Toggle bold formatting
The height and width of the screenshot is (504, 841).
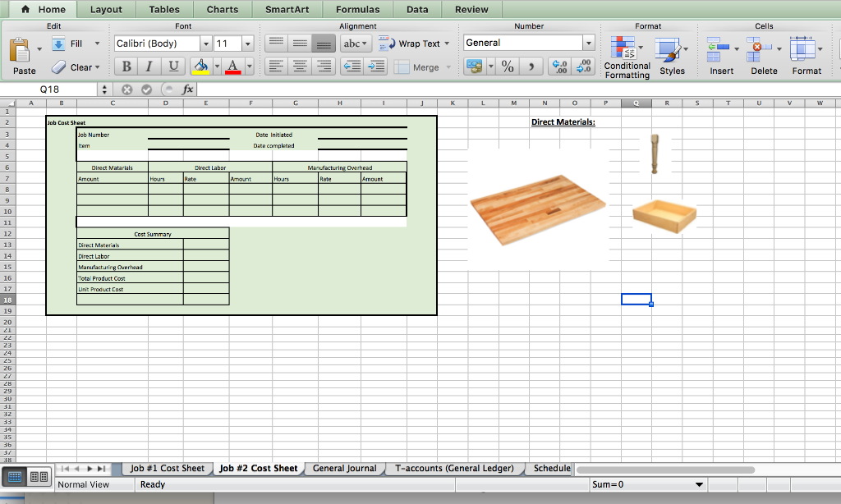125,66
